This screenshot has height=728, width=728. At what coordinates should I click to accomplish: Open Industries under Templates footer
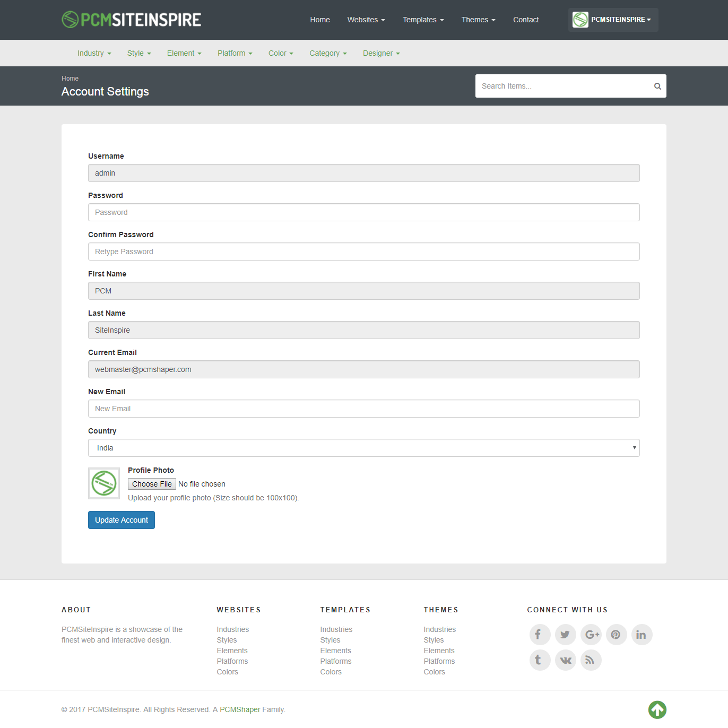[x=336, y=629]
